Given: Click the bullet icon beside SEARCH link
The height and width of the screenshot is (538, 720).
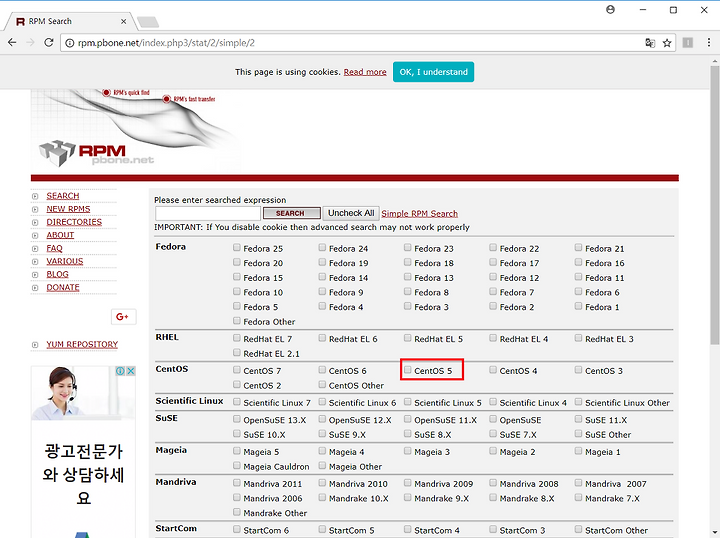Looking at the screenshot, I should point(35,196).
